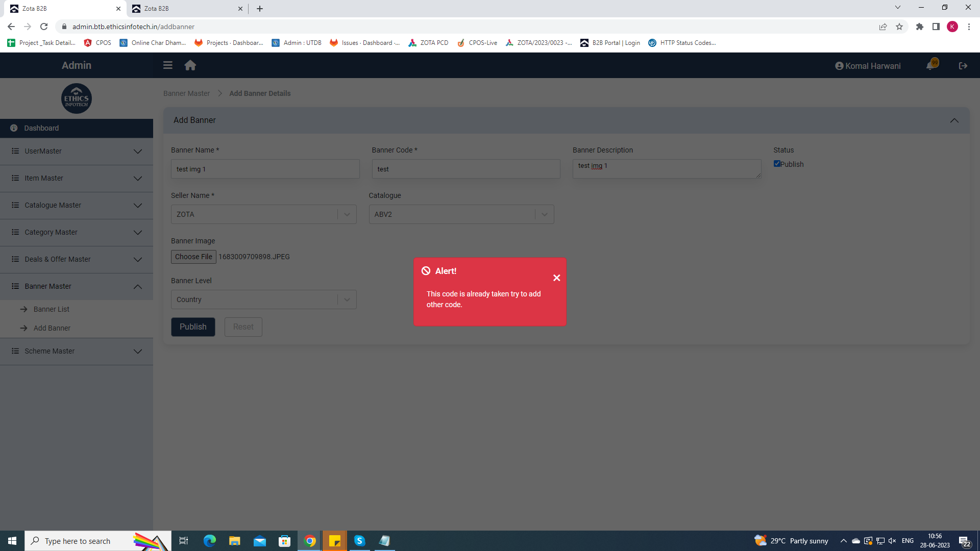Click the logout icon in header

tap(963, 66)
